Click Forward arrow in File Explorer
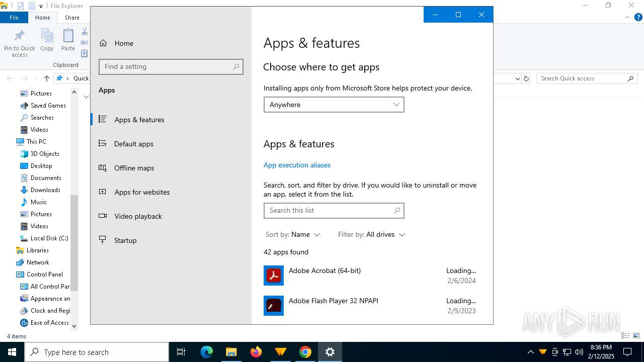 24,78
